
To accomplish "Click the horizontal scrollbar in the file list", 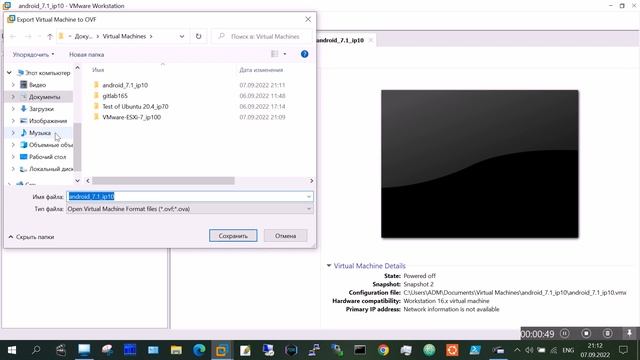I will click(x=163, y=180).
